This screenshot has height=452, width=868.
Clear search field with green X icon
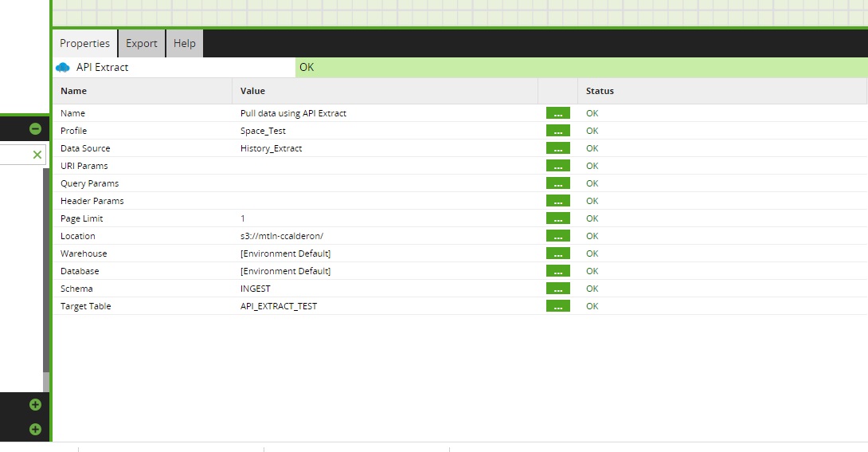point(37,155)
